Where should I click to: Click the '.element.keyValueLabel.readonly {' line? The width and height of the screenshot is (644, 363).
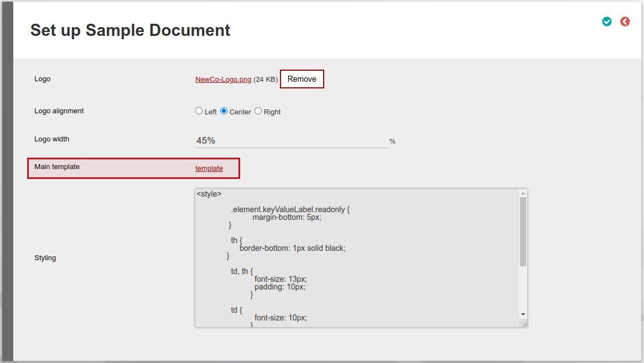tap(290, 209)
